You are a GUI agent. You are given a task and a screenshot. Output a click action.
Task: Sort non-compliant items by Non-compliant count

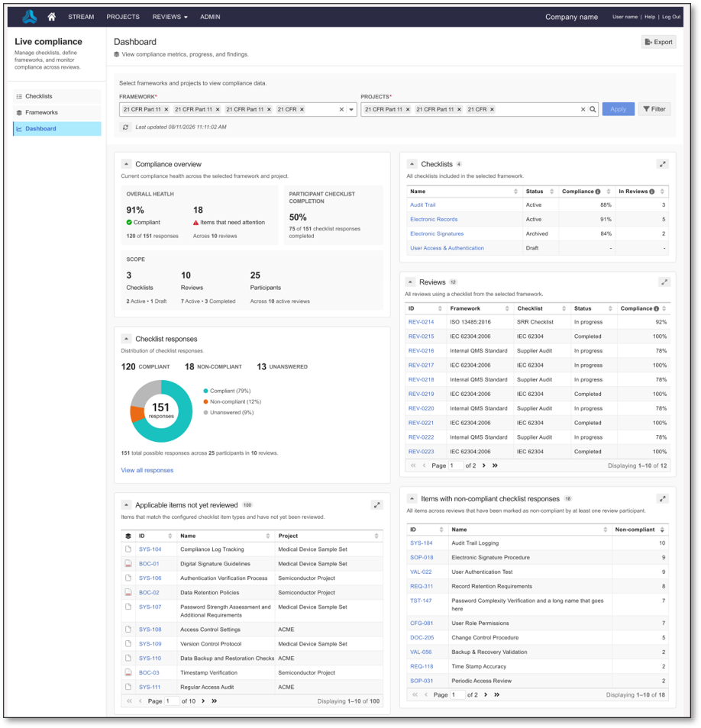click(662, 530)
